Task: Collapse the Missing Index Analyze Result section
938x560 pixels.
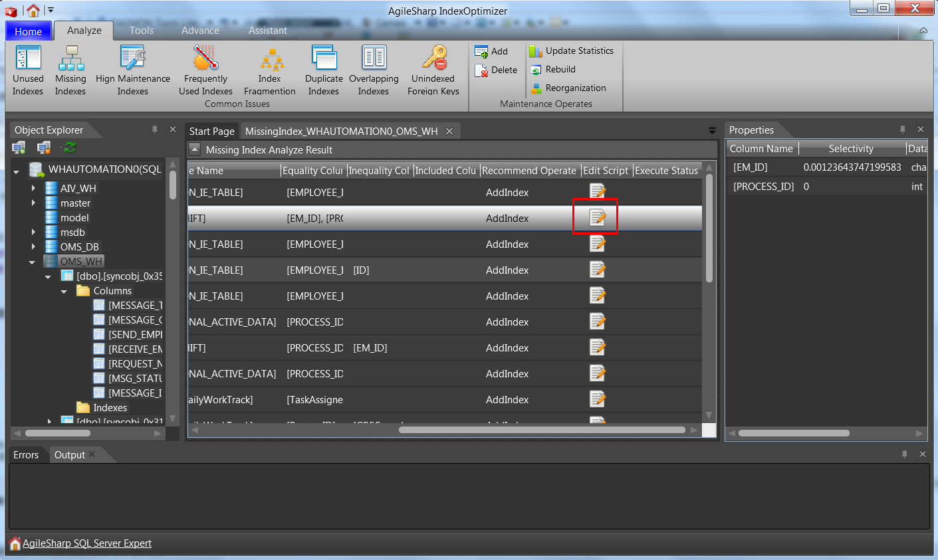Action: click(x=194, y=149)
